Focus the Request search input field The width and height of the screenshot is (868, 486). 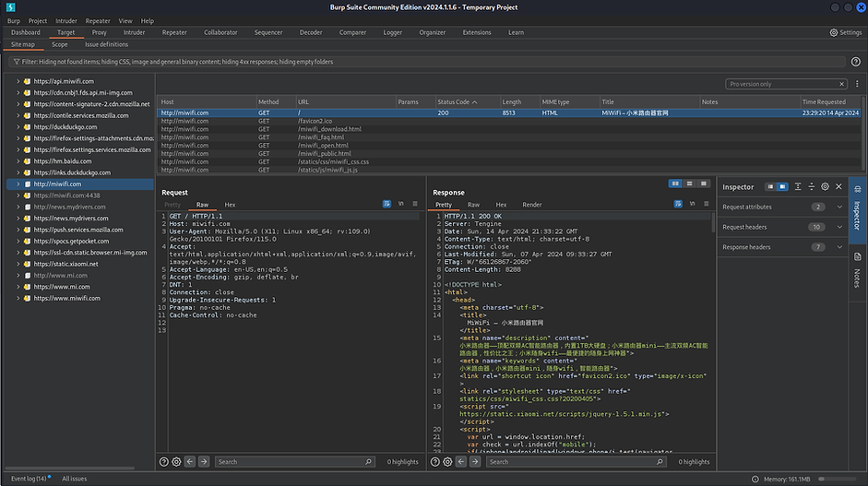pyautogui.click(x=294, y=462)
